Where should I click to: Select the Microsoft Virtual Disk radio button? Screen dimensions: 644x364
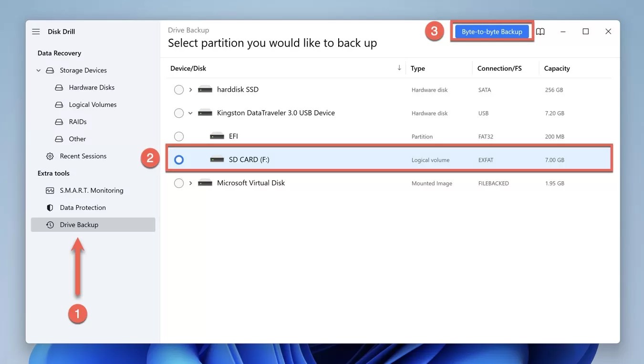[179, 183]
